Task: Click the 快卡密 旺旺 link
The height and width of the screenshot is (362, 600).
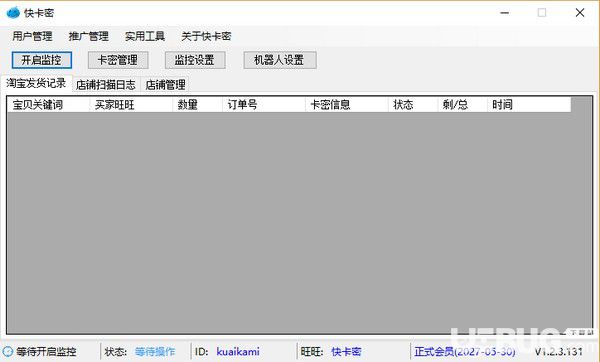Action: [x=346, y=351]
